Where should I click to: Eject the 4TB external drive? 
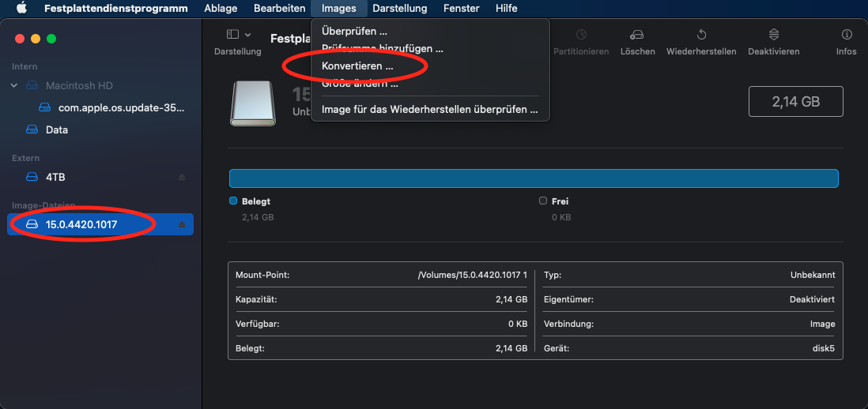click(x=182, y=178)
